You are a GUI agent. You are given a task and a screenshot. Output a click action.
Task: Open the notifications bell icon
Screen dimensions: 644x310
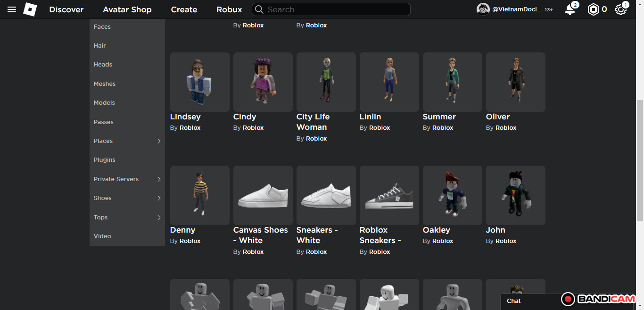pos(570,9)
